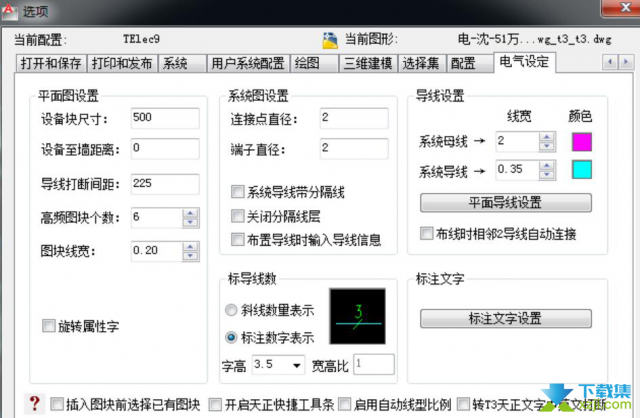
Task: Open the 系统 tab
Action: [182, 64]
